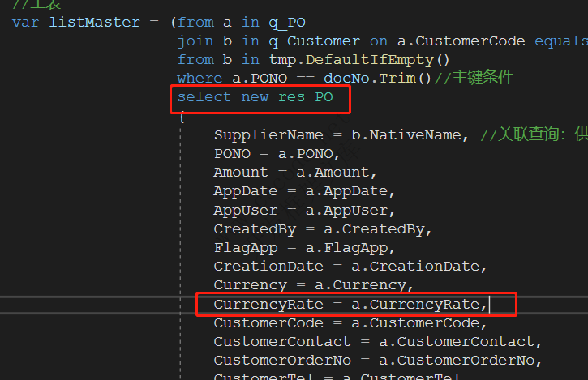The width and height of the screenshot is (588, 380).
Task: Click q_Customer in the join line
Action: point(314,41)
